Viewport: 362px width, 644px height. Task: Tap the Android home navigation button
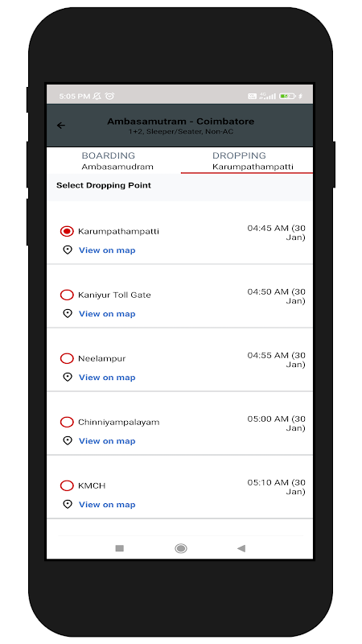[180, 548]
